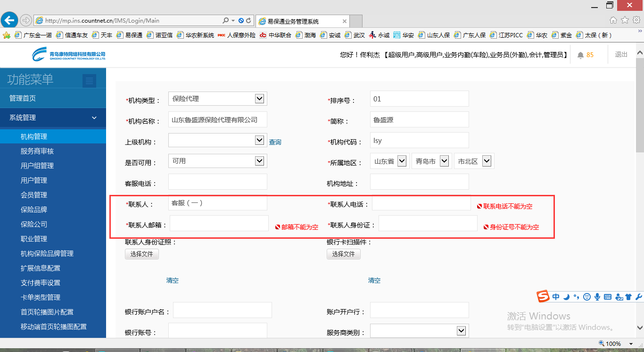Open the Sogou emoji smiley icon

587,297
